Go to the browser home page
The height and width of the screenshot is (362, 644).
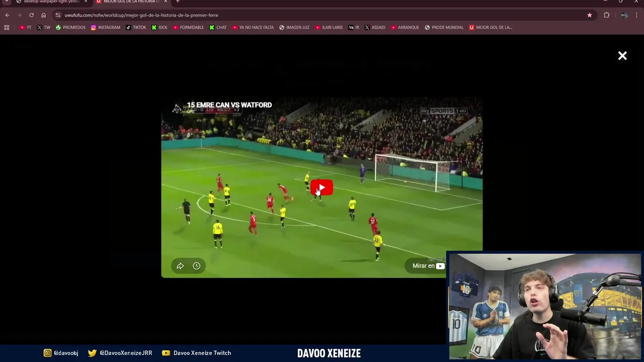click(43, 15)
